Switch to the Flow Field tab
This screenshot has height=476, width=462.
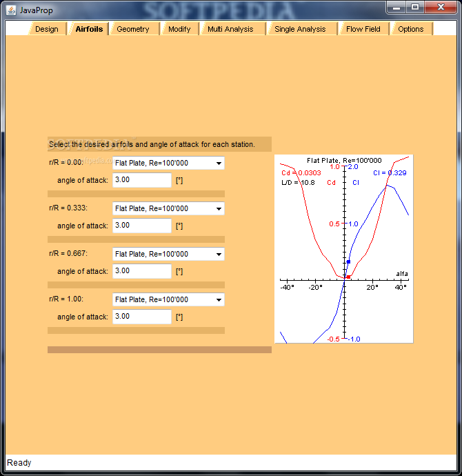363,29
